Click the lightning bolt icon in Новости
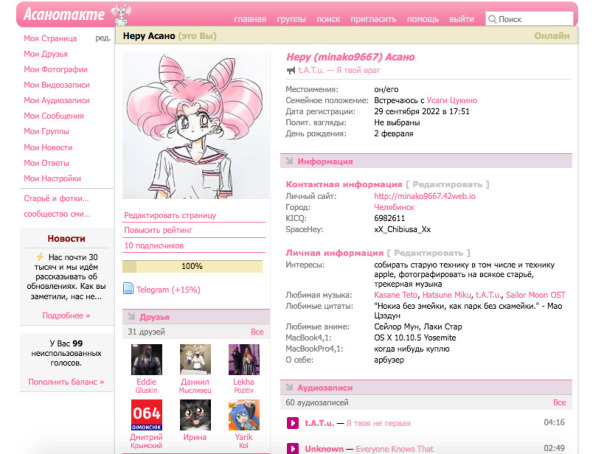The width and height of the screenshot is (604, 454). point(40,256)
